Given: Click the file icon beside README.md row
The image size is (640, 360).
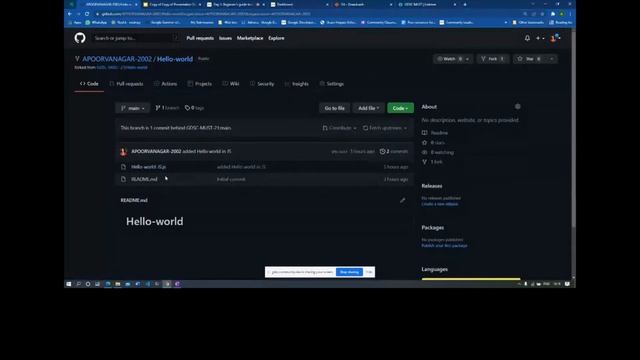Looking at the screenshot, I should pyautogui.click(x=123, y=179).
